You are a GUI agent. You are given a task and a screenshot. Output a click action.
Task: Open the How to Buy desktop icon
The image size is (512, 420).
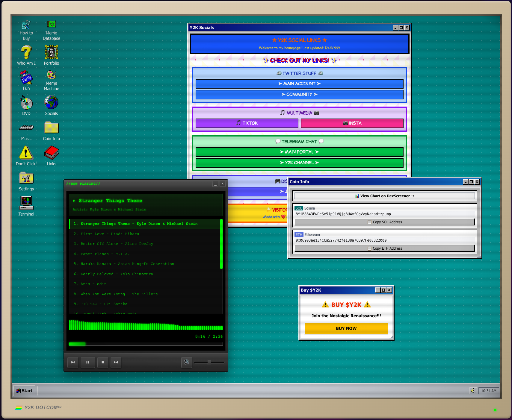click(26, 25)
